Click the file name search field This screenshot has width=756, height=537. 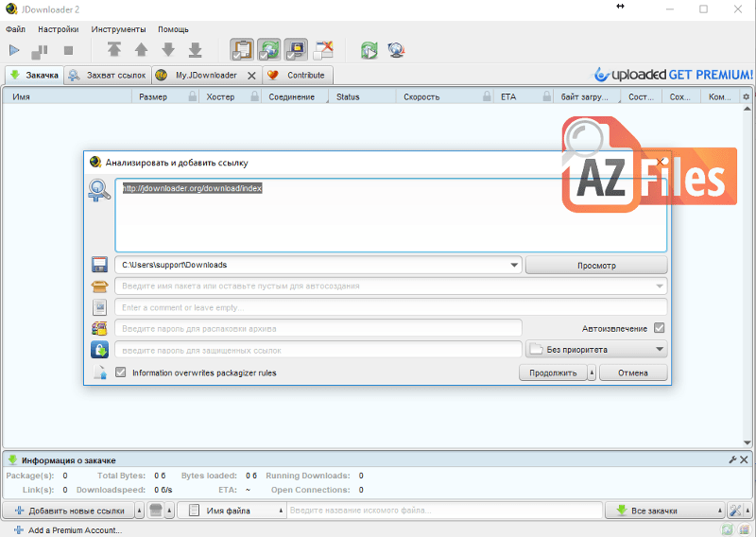coord(444,511)
